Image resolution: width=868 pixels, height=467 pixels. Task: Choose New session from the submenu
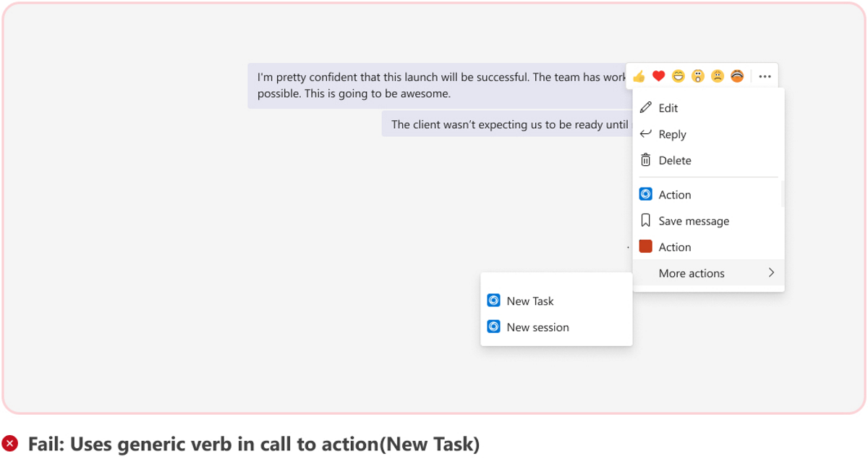[x=537, y=327]
